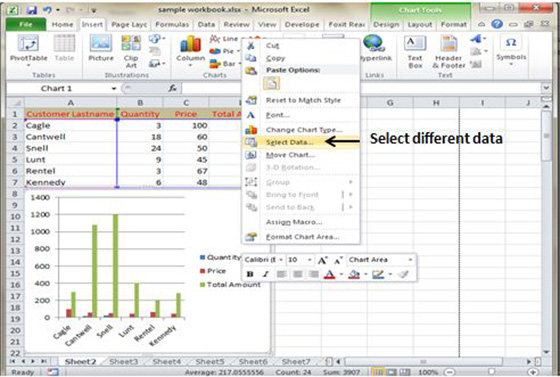Image resolution: width=560 pixels, height=377 pixels.
Task: Click the insert new worksheet tab icon
Action: tap(329, 361)
